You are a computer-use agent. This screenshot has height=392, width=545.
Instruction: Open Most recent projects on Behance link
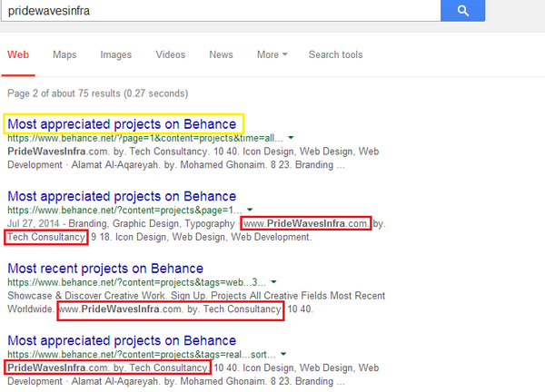pyautogui.click(x=105, y=269)
